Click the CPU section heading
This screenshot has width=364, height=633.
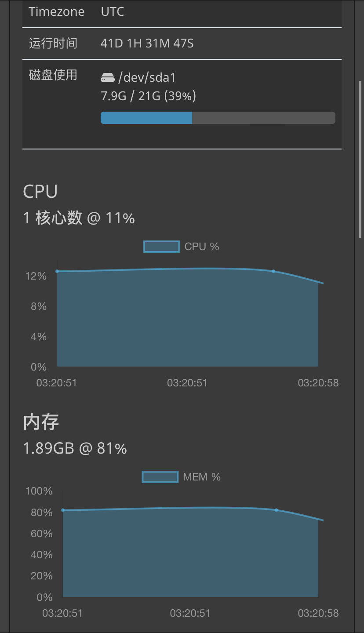40,192
